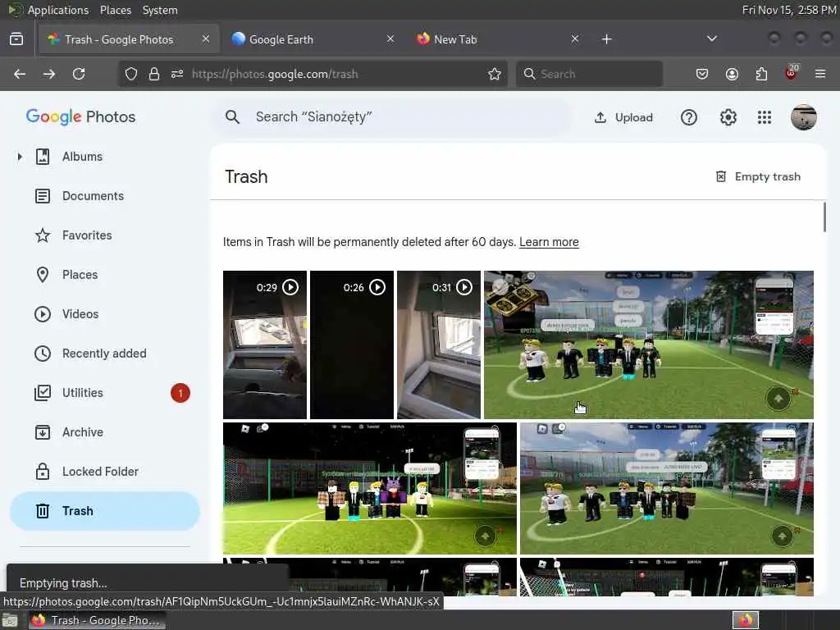This screenshot has width=840, height=630.
Task: Click the Firefox Search box
Action: [x=589, y=74]
